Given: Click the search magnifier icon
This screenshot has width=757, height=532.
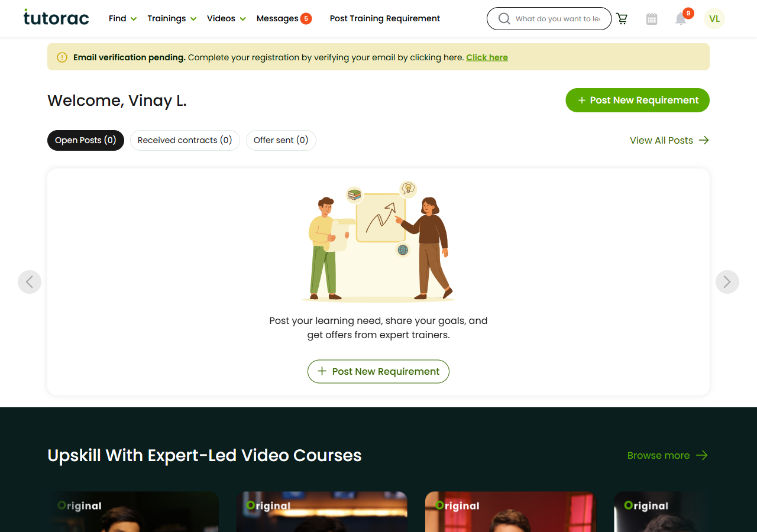Looking at the screenshot, I should [x=504, y=19].
